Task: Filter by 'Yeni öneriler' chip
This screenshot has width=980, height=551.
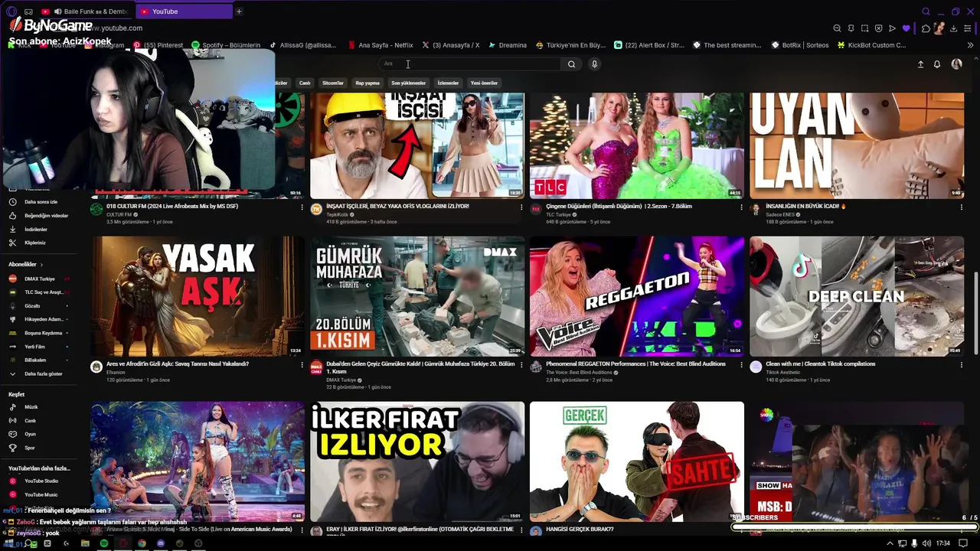Action: tap(484, 83)
